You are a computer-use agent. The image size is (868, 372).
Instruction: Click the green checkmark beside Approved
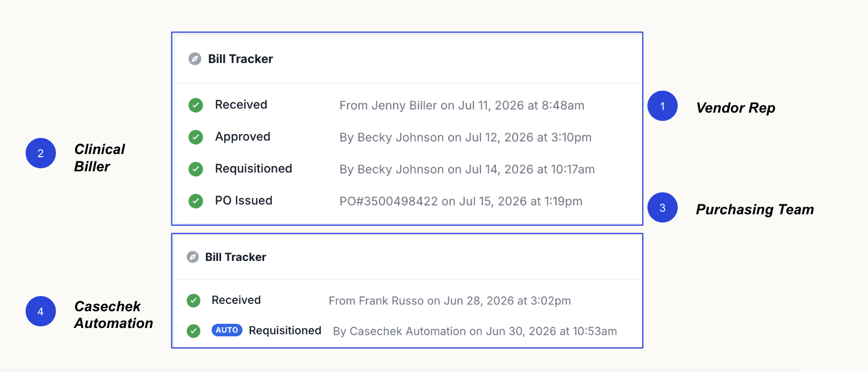click(x=196, y=137)
